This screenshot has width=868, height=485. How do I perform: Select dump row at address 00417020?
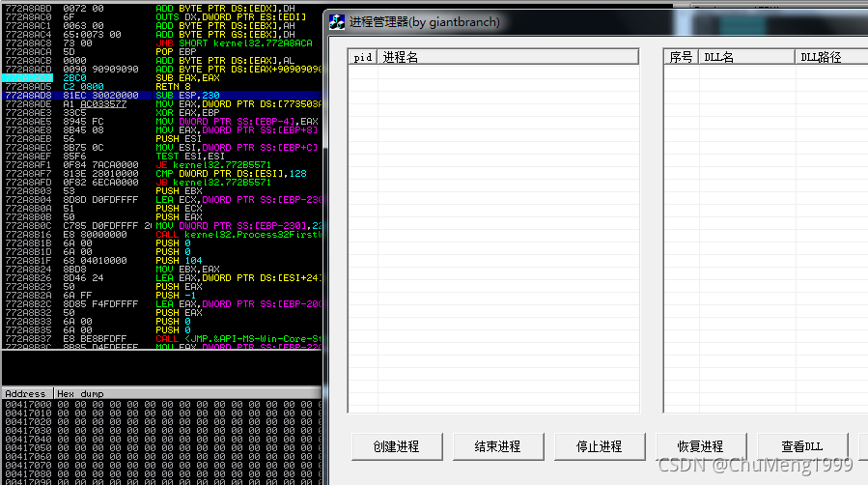[161, 422]
